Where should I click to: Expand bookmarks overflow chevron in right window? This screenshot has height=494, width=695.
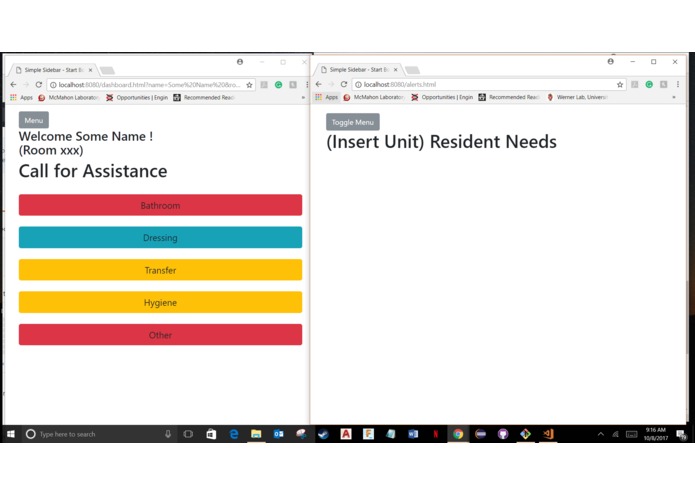click(674, 97)
